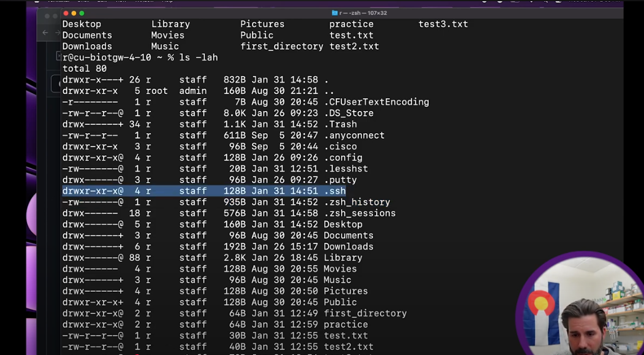Click the ".anyconnect" file name
The width and height of the screenshot is (644, 355).
[x=354, y=135]
